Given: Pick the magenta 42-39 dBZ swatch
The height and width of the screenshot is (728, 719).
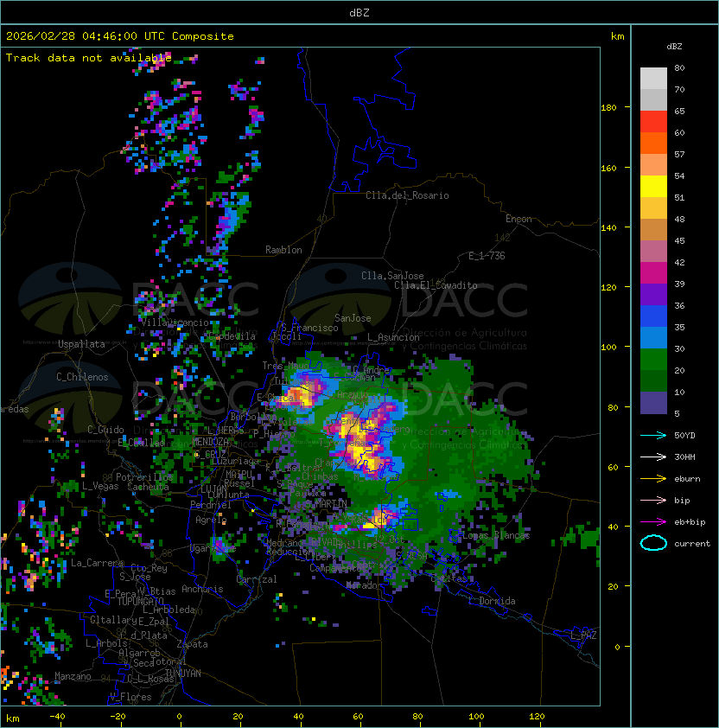Looking at the screenshot, I should tap(653, 273).
